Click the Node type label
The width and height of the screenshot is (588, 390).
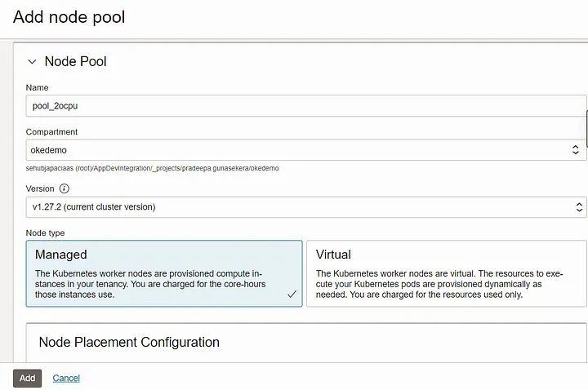pos(45,233)
